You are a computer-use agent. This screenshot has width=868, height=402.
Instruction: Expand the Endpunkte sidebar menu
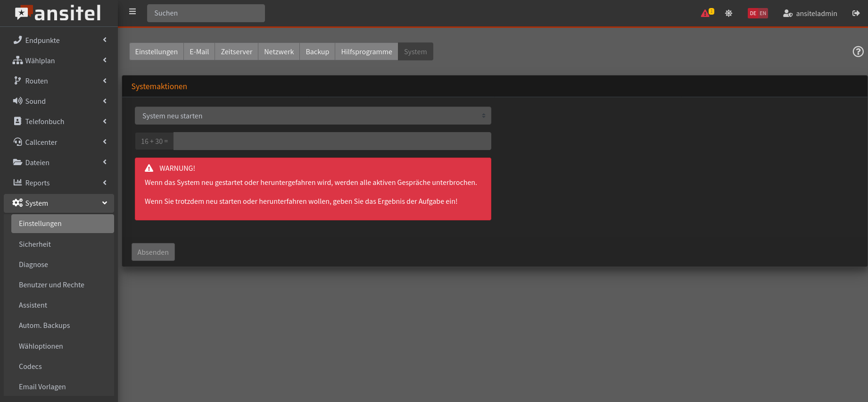pyautogui.click(x=59, y=40)
